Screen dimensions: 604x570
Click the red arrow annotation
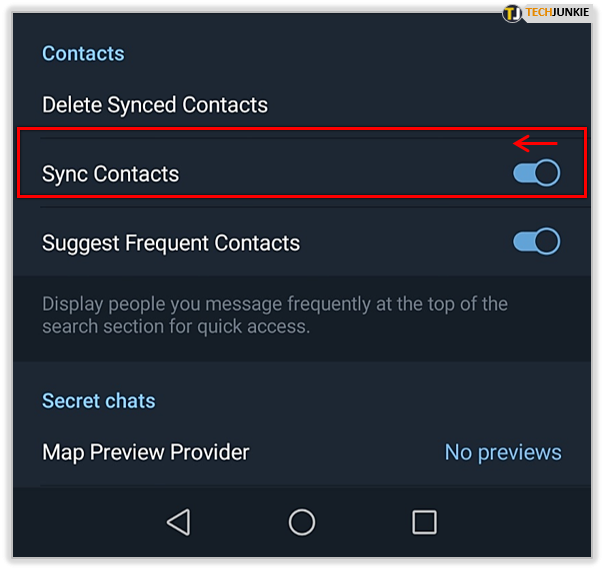pos(535,143)
